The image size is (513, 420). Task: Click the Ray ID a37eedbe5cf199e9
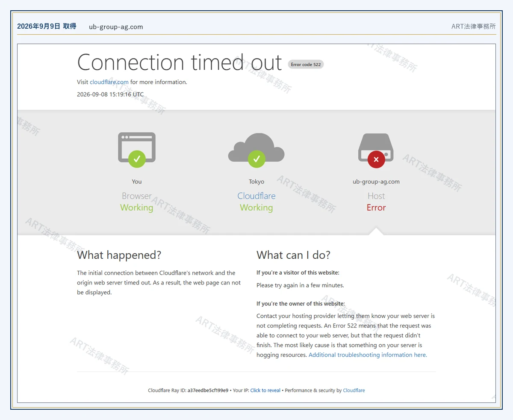208,390
